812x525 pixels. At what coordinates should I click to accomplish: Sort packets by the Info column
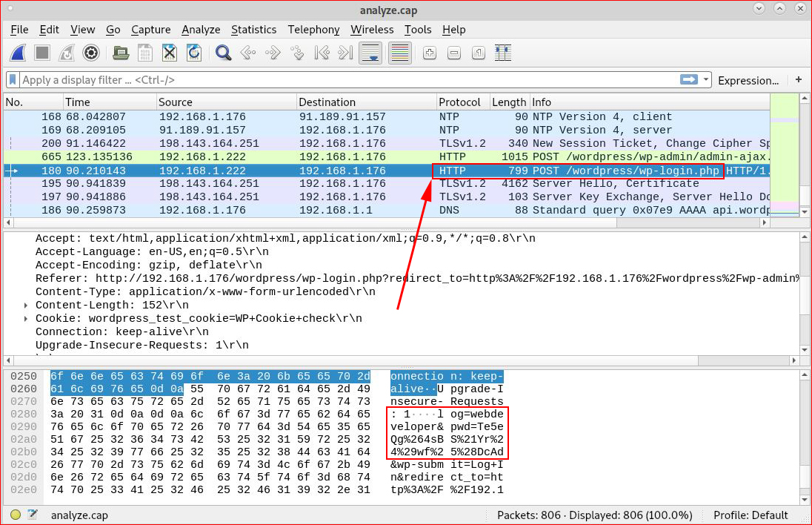[650, 102]
